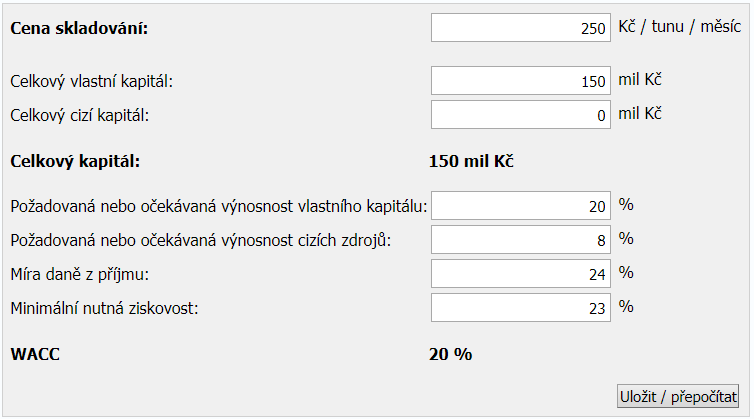This screenshot has height=419, width=754.
Task: Click the "Minimální nutná ziskovost:" label
Action: pyautogui.click(x=104, y=308)
